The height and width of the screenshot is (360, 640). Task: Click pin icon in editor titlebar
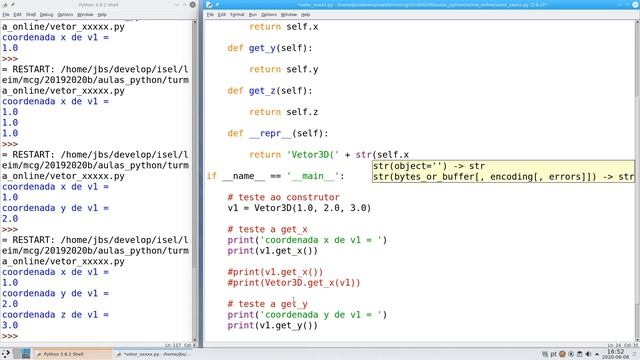[218, 4]
